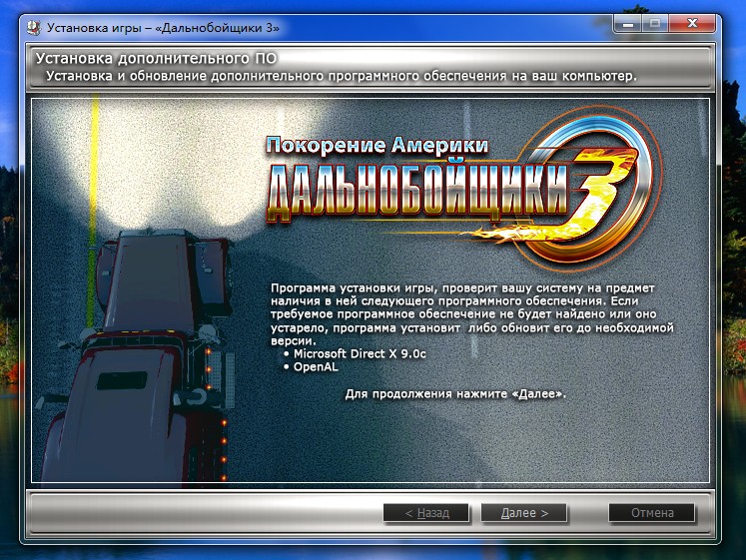The height and width of the screenshot is (560, 746).
Task: Click the «OpenAL» list item
Action: (316, 367)
